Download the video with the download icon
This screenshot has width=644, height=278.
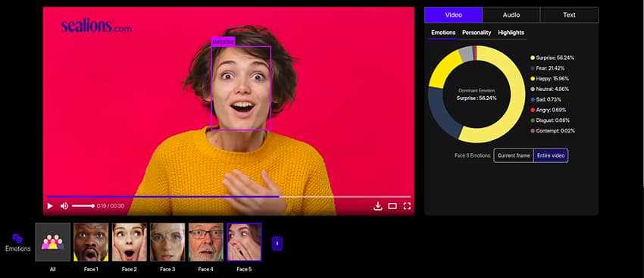click(x=378, y=206)
